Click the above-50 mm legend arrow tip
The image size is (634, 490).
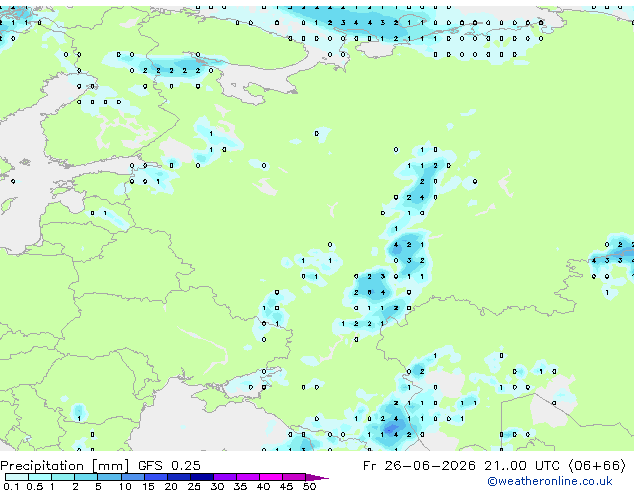click(317, 478)
